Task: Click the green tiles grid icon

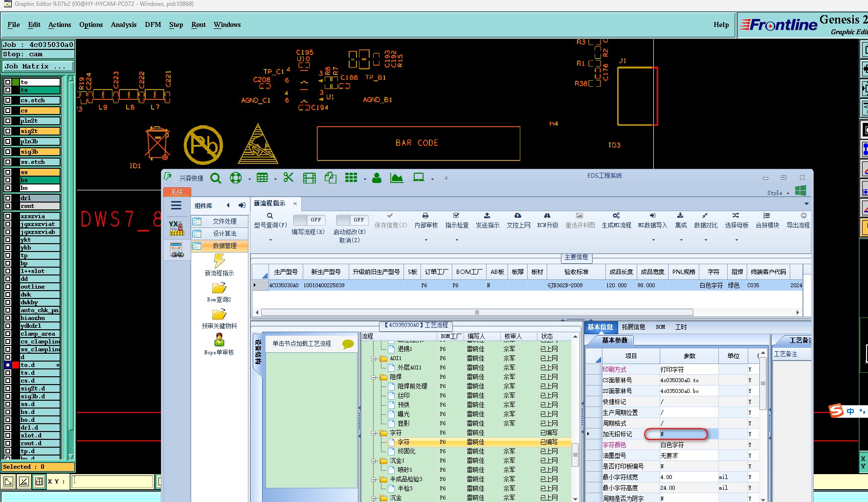Action: [351, 178]
